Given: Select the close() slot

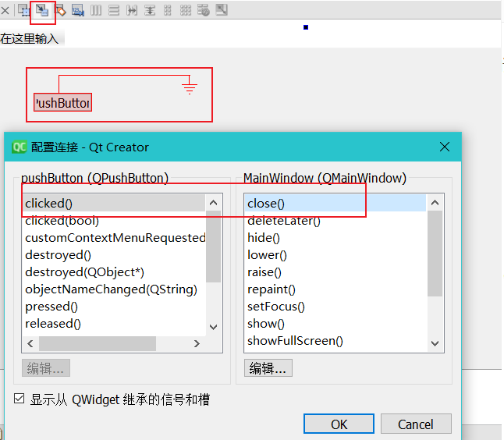Looking at the screenshot, I should coord(335,203).
